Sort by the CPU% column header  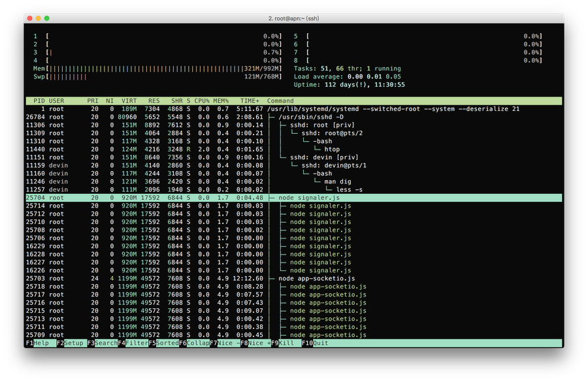coord(202,101)
